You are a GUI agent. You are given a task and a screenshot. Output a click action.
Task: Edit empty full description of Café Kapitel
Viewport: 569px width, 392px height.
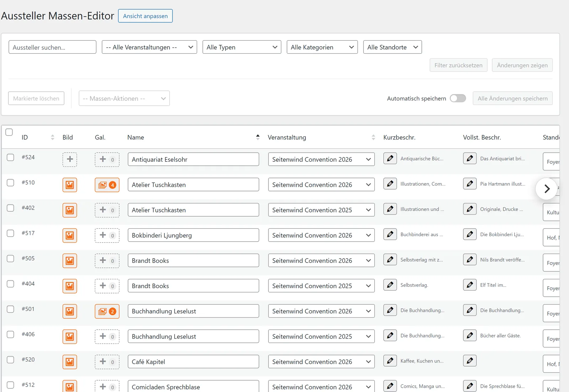coord(470,361)
